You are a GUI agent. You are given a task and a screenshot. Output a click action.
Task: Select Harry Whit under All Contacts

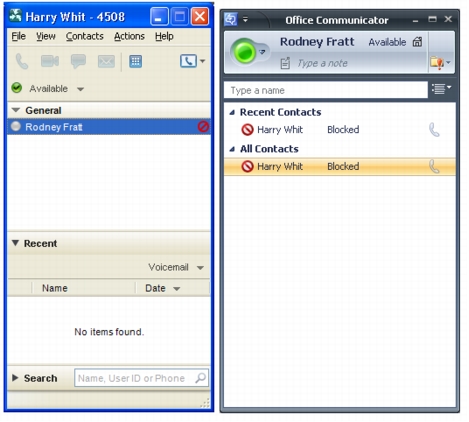point(340,166)
